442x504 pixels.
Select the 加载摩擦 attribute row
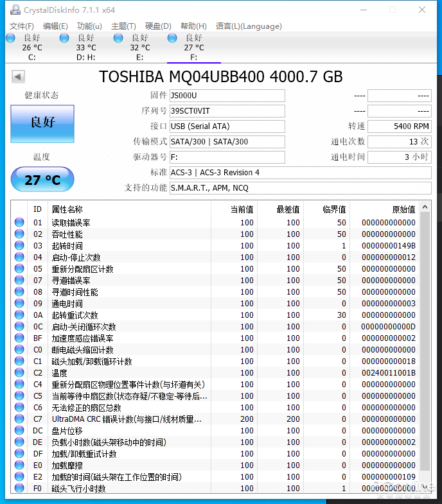[x=215, y=465]
